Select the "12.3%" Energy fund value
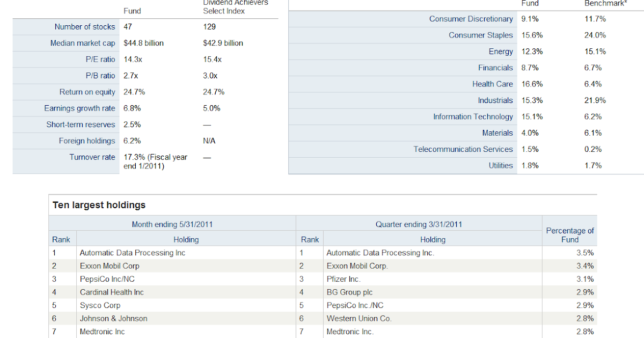 532,52
